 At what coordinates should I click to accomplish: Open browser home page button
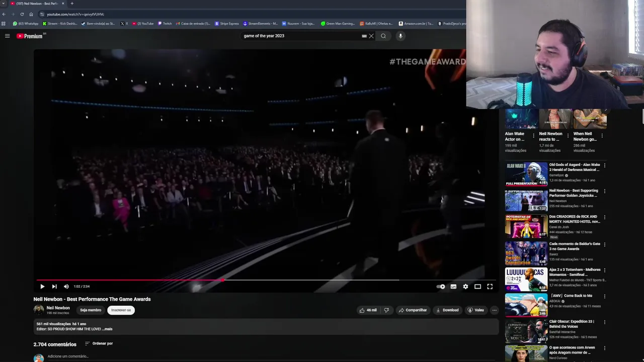[x=31, y=14]
